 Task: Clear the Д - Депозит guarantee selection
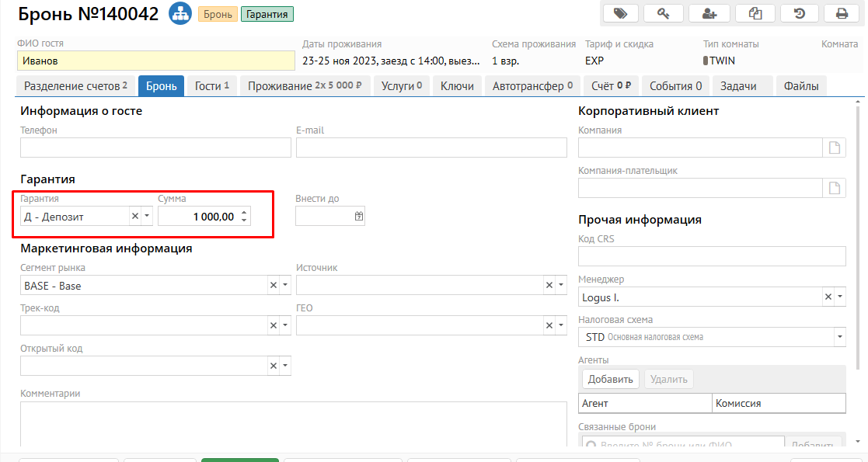click(x=134, y=217)
